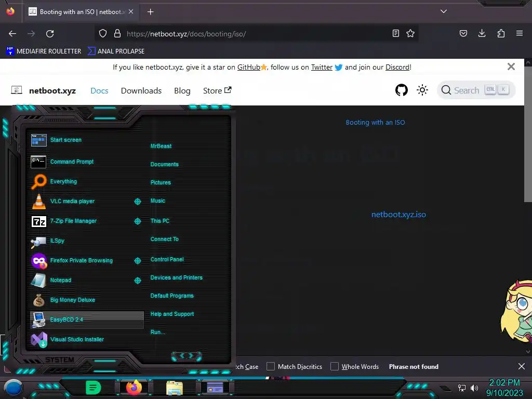Click the netboot.xyz.iso link
This screenshot has width=532, height=399.
click(398, 215)
